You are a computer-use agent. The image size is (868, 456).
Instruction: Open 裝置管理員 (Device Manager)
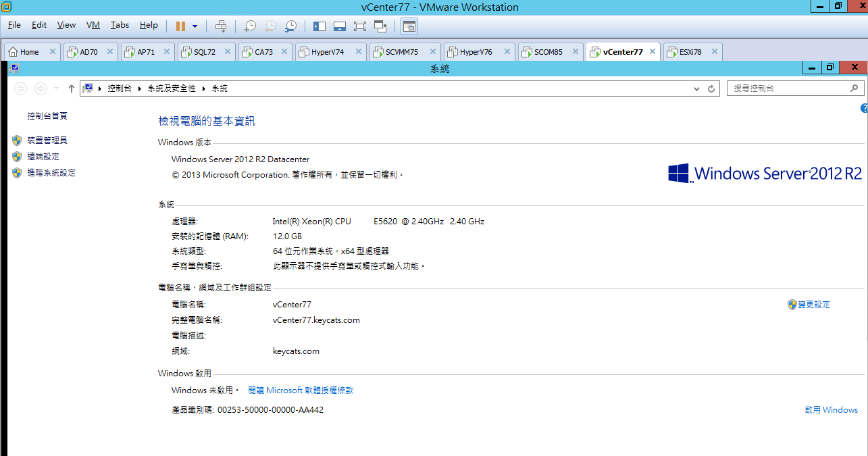click(x=47, y=141)
